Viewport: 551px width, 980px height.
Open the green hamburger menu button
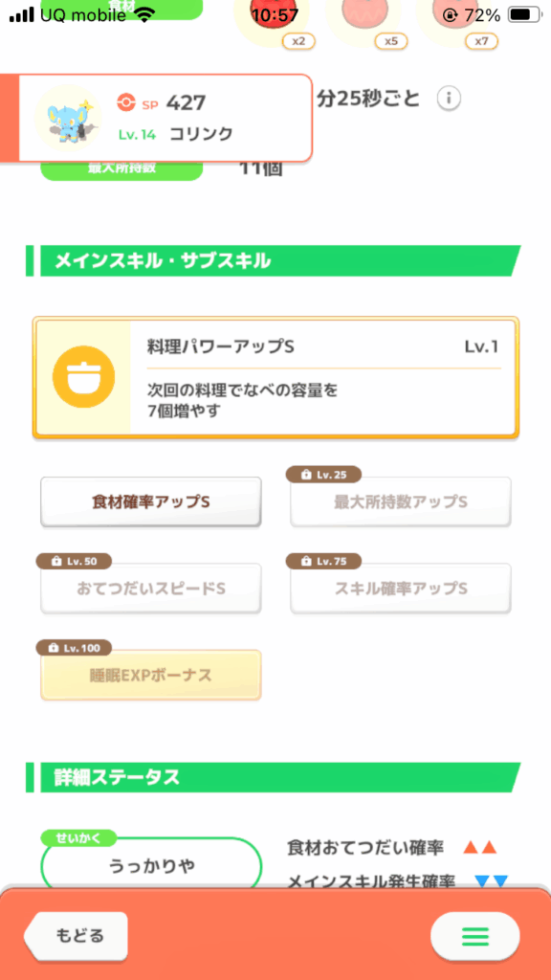pos(474,936)
